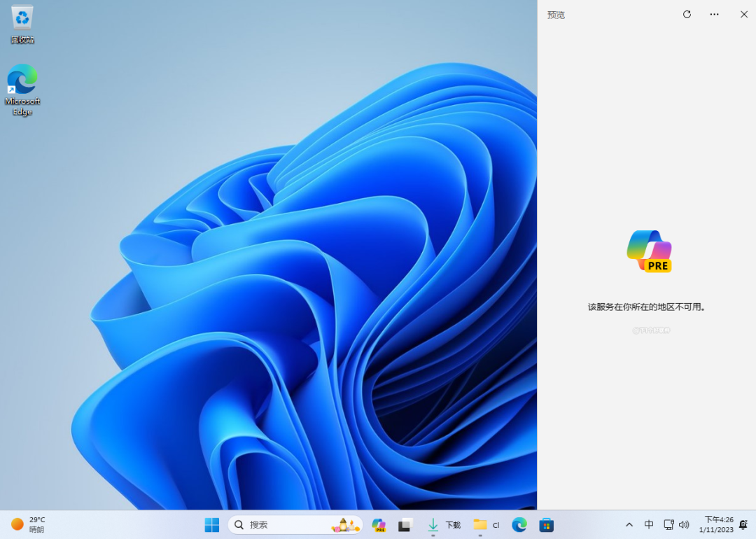
Task: Open the File Explorer folder window in taskbar
Action: click(486, 525)
